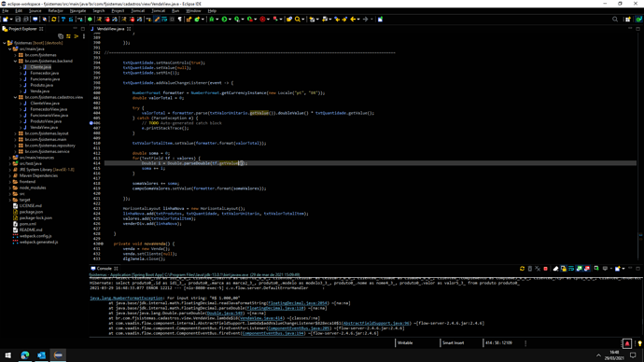Toggle show console on standard error
644x362 pixels.
tap(587, 269)
